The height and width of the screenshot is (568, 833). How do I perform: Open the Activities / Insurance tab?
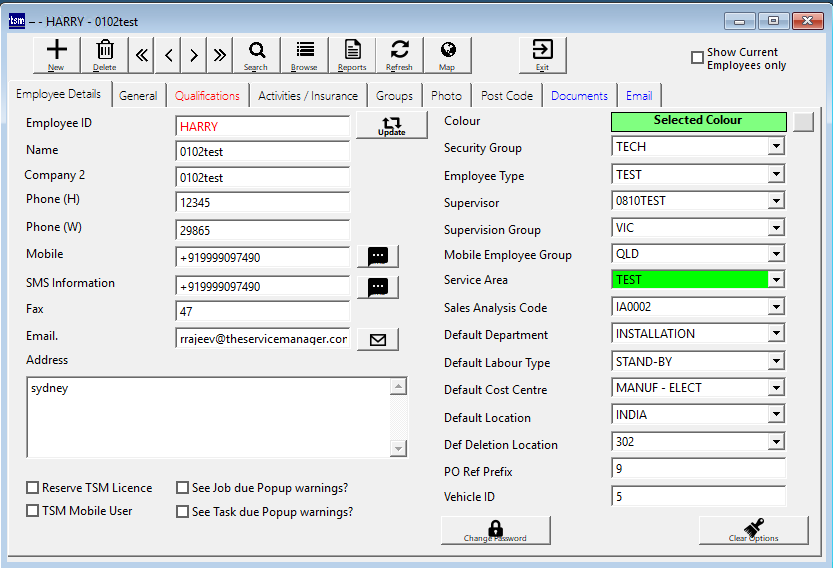pyautogui.click(x=307, y=96)
